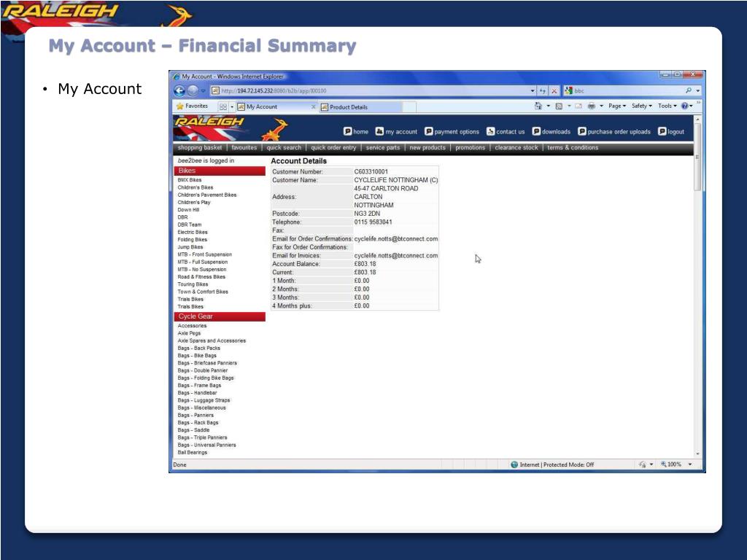Click the logout link
This screenshot has height=560, width=747.
671,131
